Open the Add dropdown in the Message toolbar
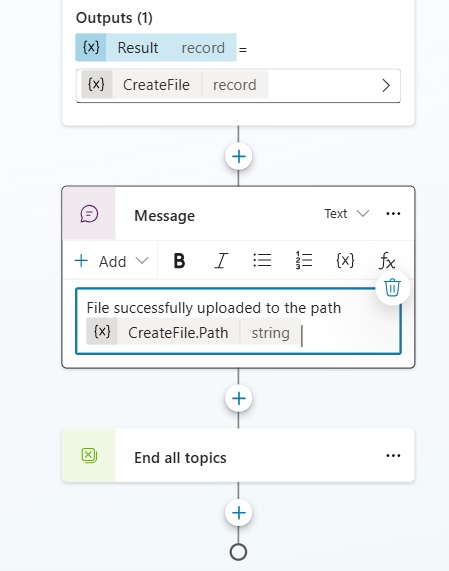The height and width of the screenshot is (571, 449). (x=111, y=261)
